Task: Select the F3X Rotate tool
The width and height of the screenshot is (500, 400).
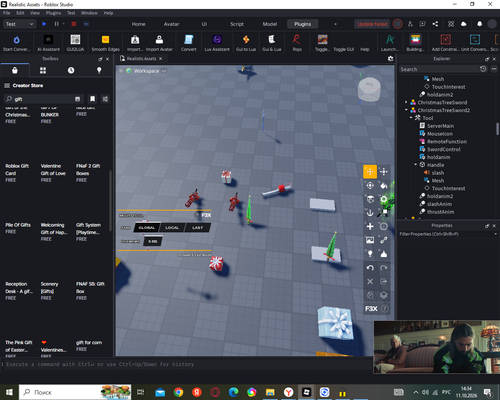Action: [x=370, y=185]
